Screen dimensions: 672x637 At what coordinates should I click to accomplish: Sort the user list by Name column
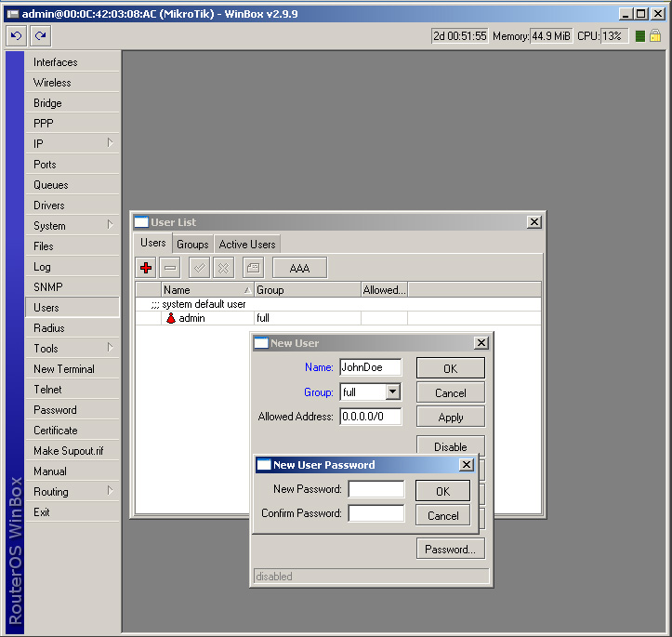(x=207, y=290)
